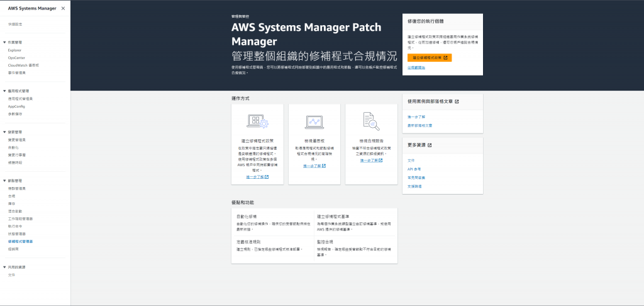Open the 最新部落格文章 link
Image resolution: width=644 pixels, height=306 pixels.
tap(419, 125)
